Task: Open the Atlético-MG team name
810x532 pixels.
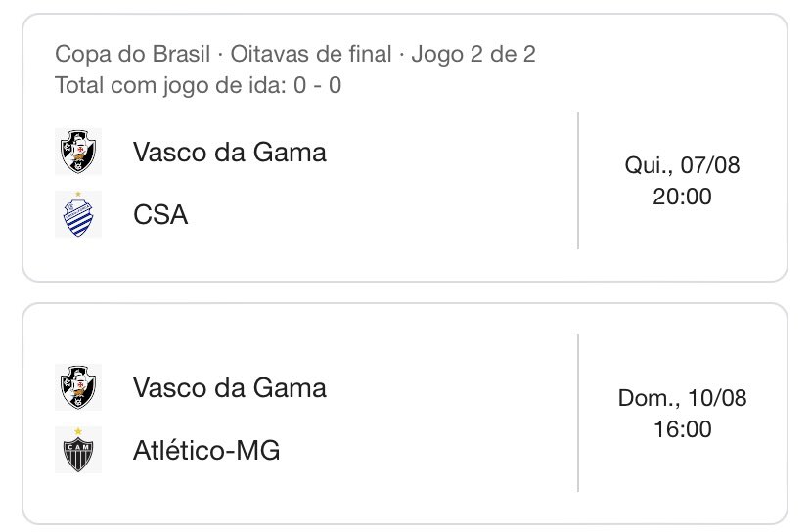Action: click(206, 451)
